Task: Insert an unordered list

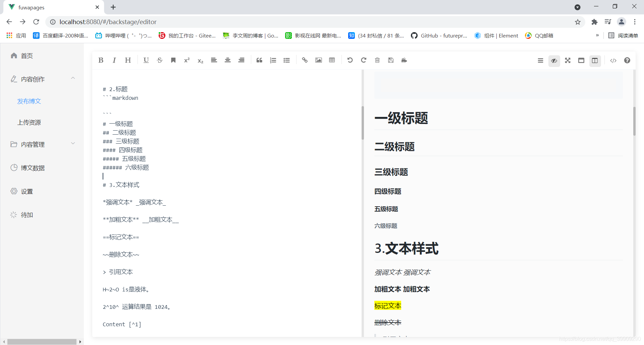Action: coord(286,60)
